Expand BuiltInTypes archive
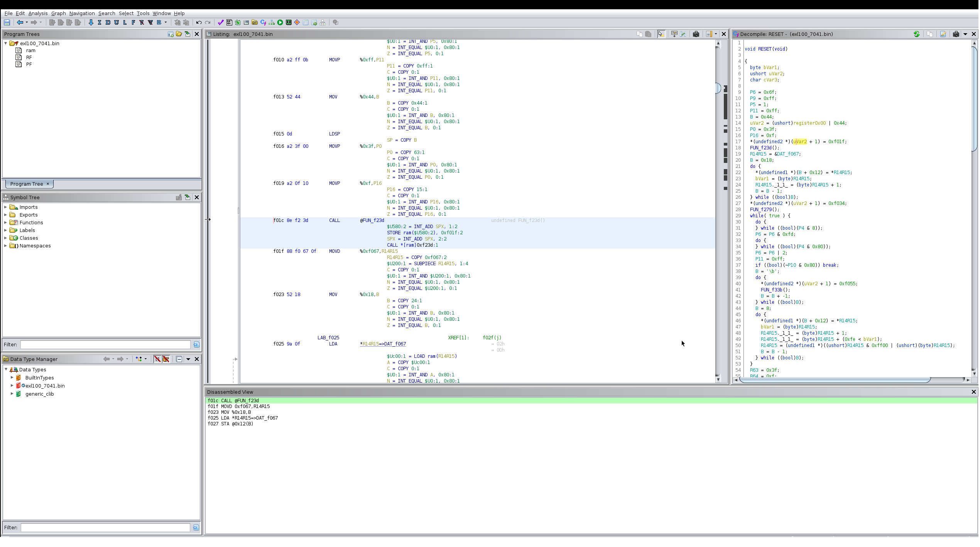This screenshot has height=547, width=980. pyautogui.click(x=12, y=378)
